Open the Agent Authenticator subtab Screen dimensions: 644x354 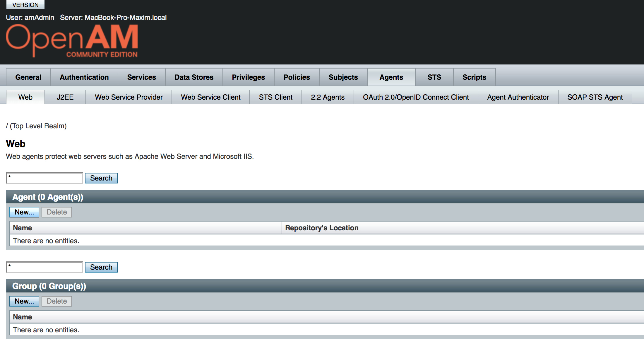coord(518,97)
